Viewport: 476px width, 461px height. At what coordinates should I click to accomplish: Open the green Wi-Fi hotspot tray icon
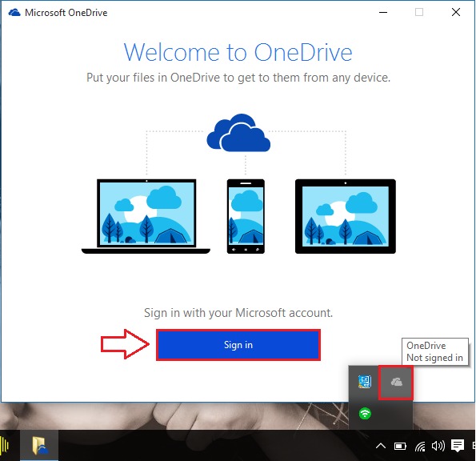(x=365, y=413)
